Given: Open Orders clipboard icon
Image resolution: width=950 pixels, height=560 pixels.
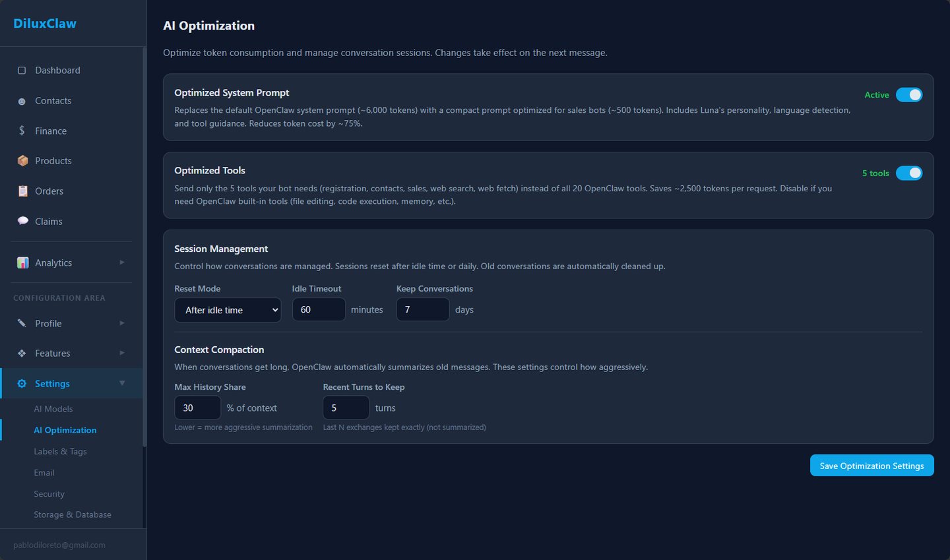Looking at the screenshot, I should point(22,191).
